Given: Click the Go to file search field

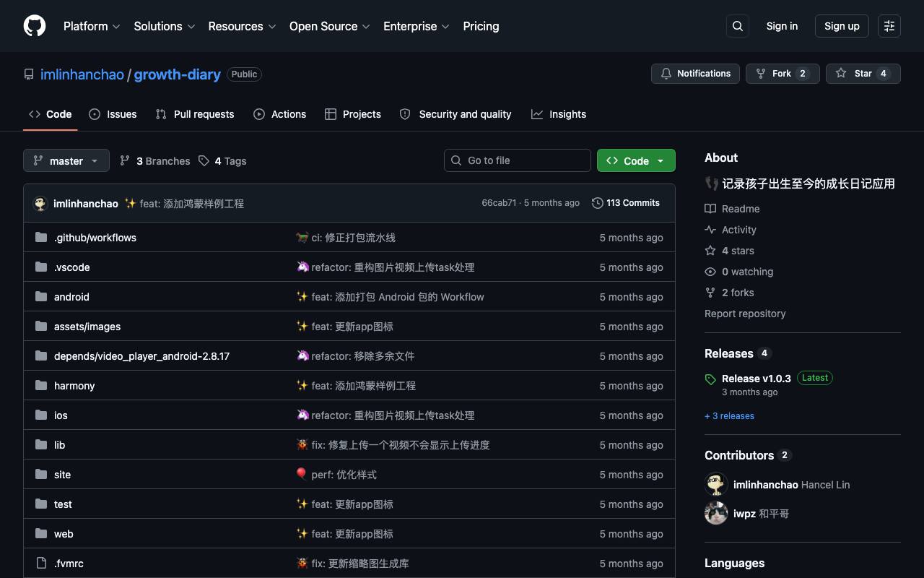Looking at the screenshot, I should [518, 160].
